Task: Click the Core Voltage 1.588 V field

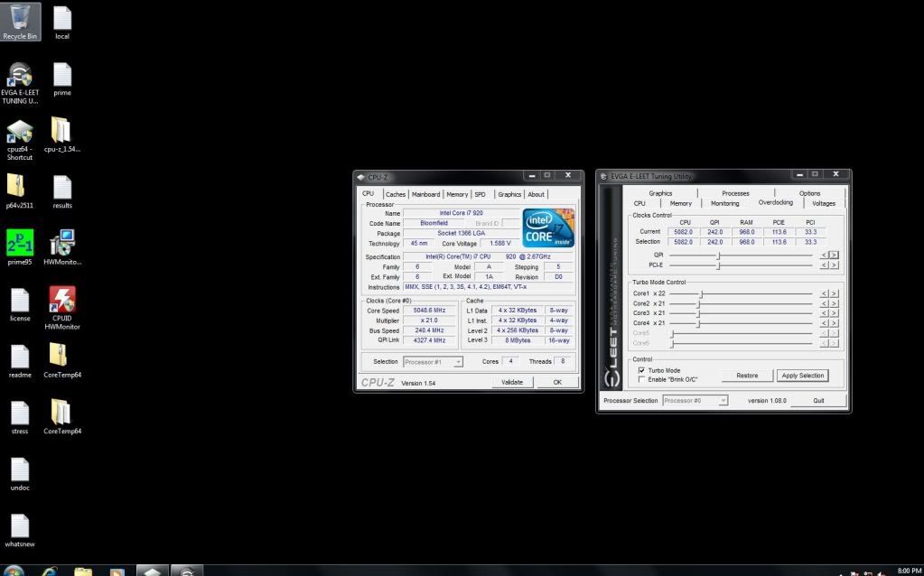Action: click(x=500, y=243)
